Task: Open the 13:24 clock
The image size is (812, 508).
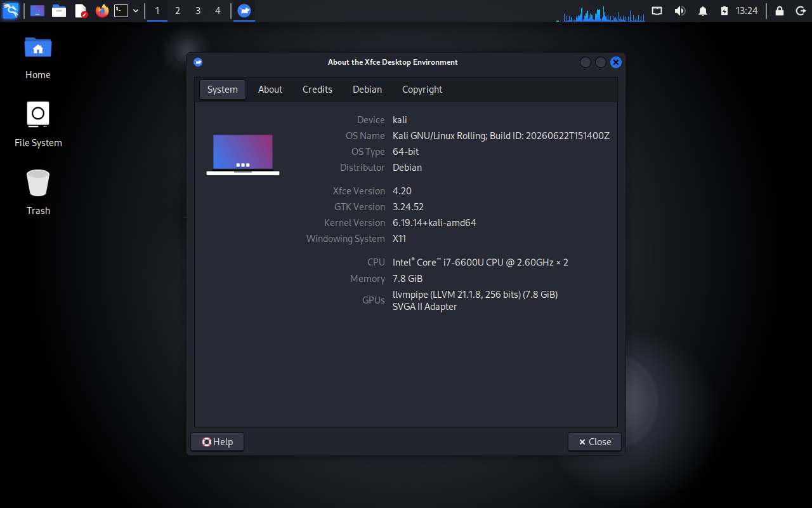Action: 747,11
